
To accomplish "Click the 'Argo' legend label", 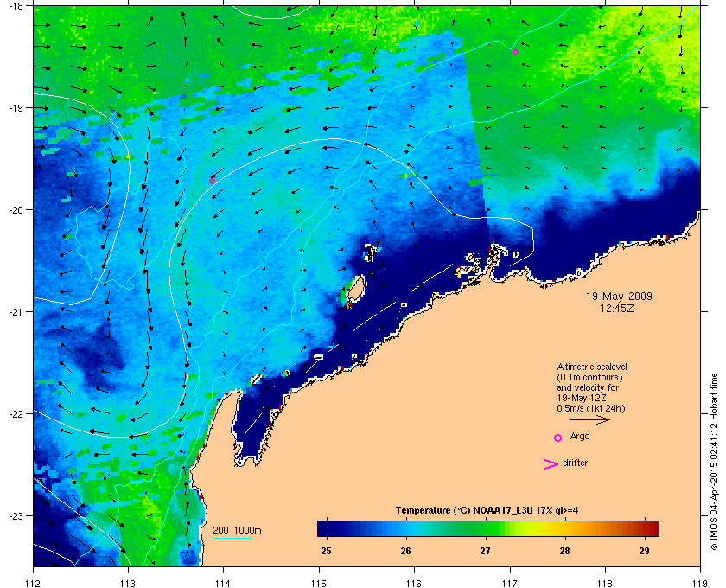I will pyautogui.click(x=580, y=437).
